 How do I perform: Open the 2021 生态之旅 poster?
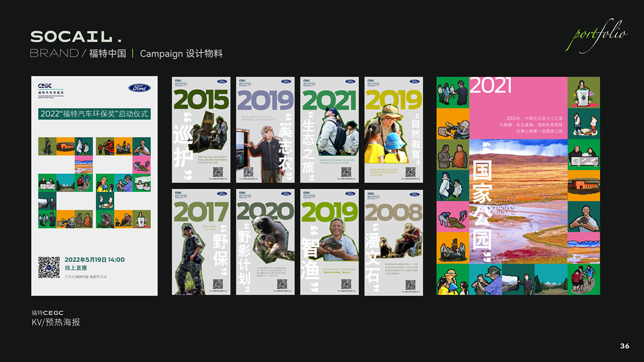point(330,130)
